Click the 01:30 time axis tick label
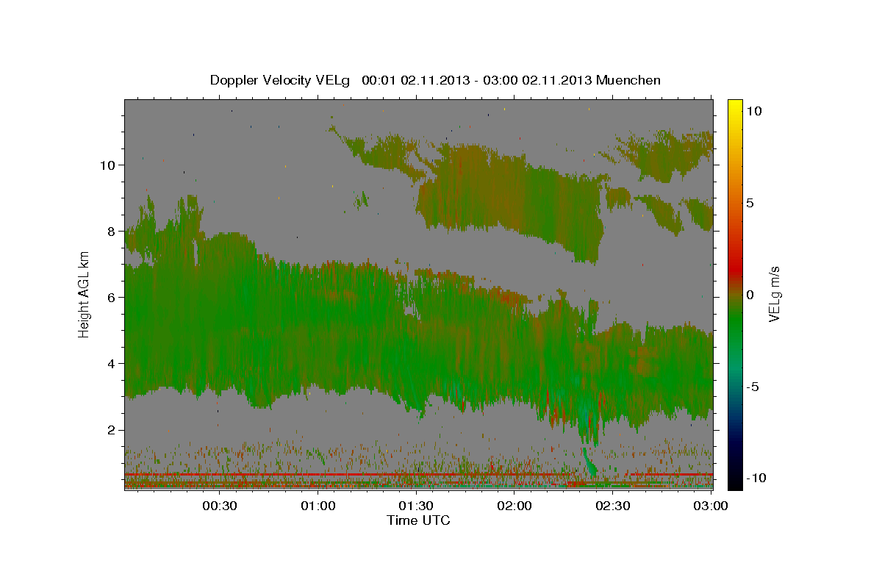This screenshot has width=882, height=588. click(x=416, y=506)
